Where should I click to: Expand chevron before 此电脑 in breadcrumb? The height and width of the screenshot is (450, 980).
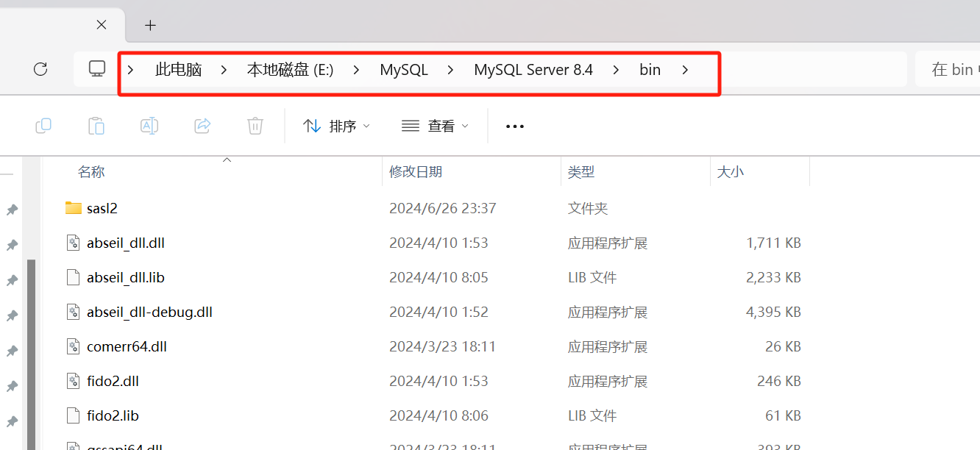(131, 70)
